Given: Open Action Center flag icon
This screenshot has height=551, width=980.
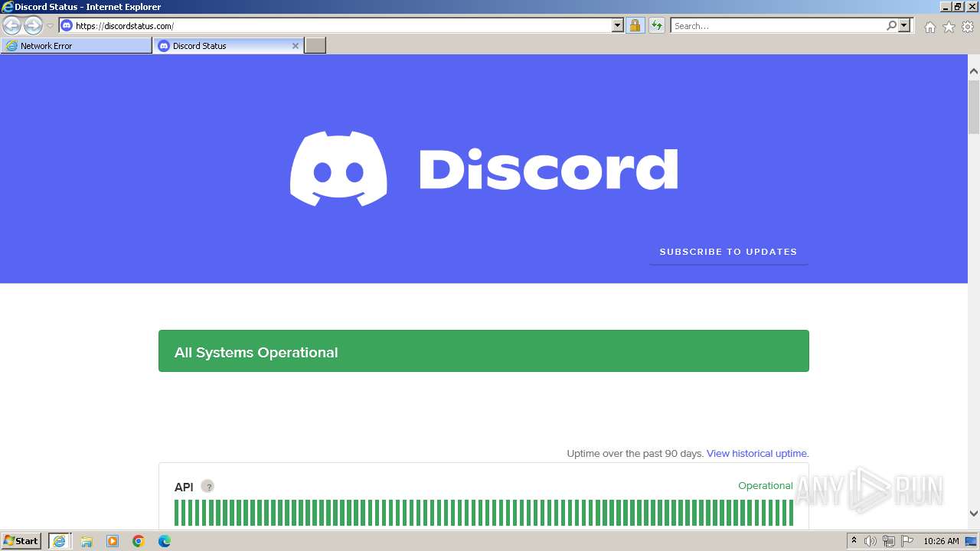Looking at the screenshot, I should pos(907,541).
